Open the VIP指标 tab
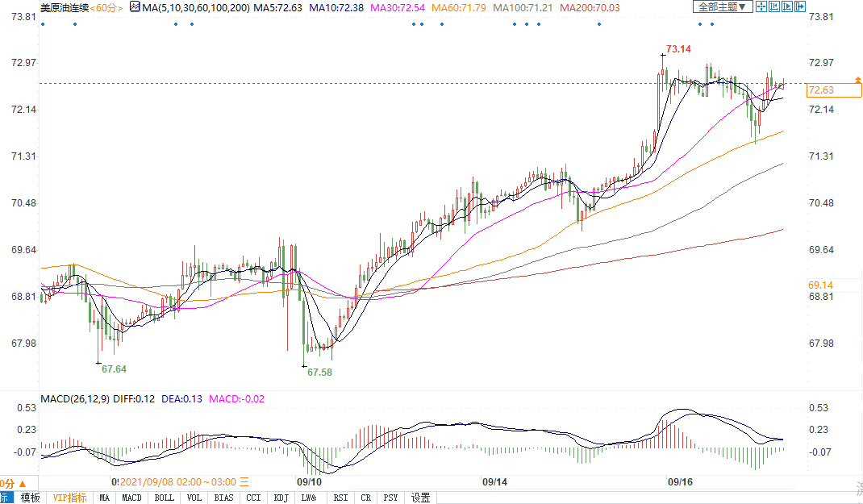 pyautogui.click(x=69, y=498)
